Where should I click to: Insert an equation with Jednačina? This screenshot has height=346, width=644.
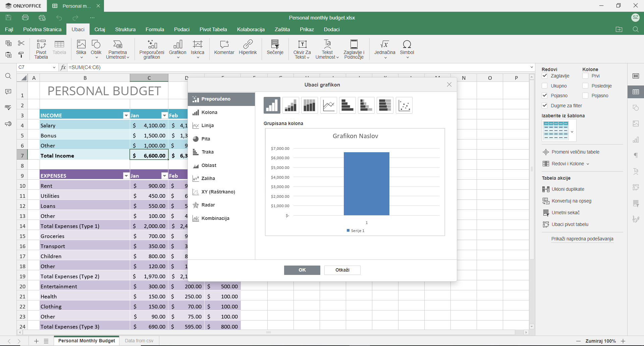pyautogui.click(x=384, y=49)
